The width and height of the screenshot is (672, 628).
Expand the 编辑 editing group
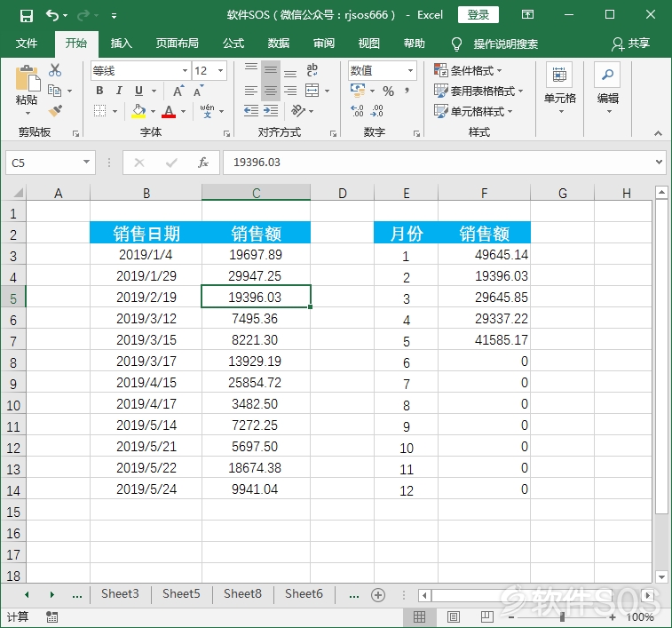click(608, 90)
